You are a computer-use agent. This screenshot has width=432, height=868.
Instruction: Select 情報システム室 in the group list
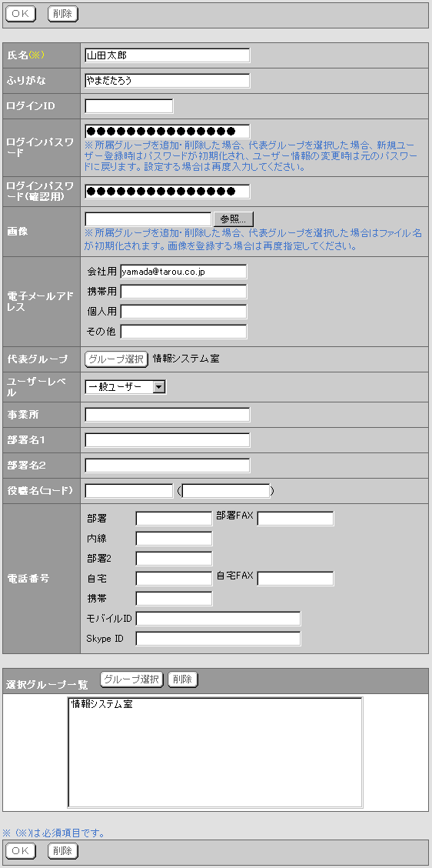click(x=101, y=705)
